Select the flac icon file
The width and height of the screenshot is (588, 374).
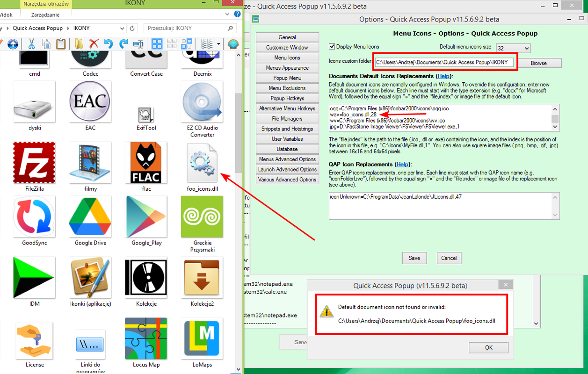click(x=146, y=167)
